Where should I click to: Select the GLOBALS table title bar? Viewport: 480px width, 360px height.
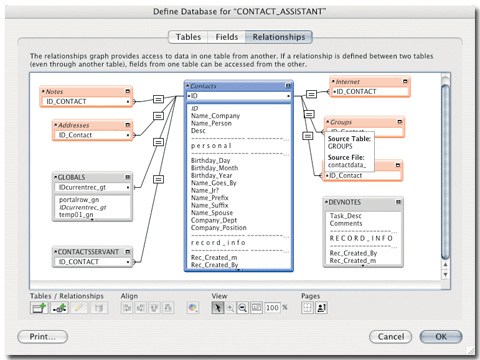pyautogui.click(x=92, y=177)
